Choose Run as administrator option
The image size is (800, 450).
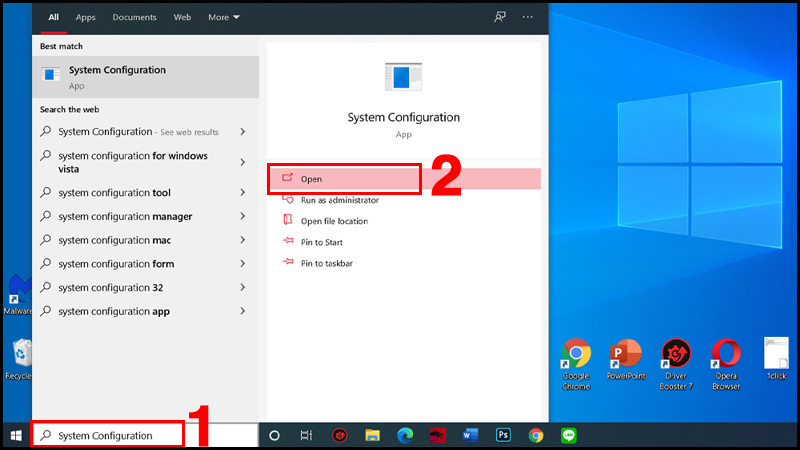339,200
